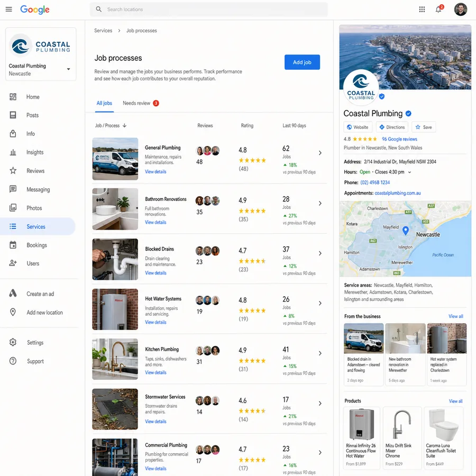This screenshot has width=476, height=476.
Task: Click the Bookings calendar icon
Action: [x=13, y=245]
